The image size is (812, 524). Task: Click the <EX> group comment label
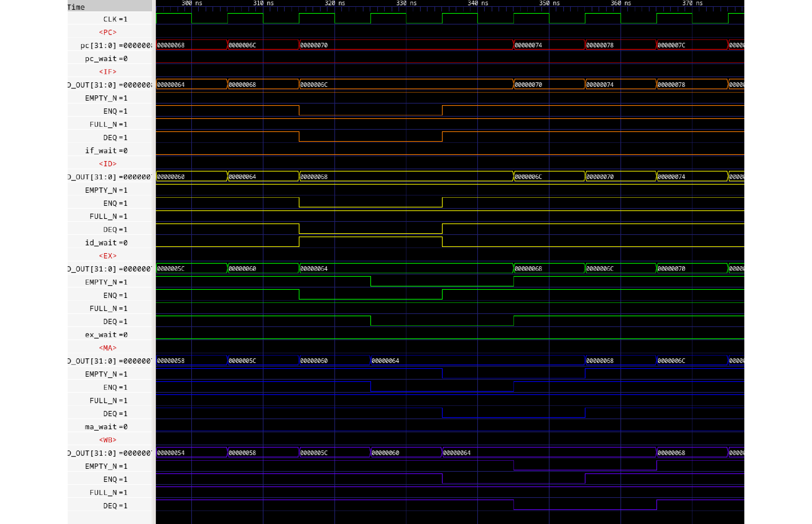tap(108, 255)
